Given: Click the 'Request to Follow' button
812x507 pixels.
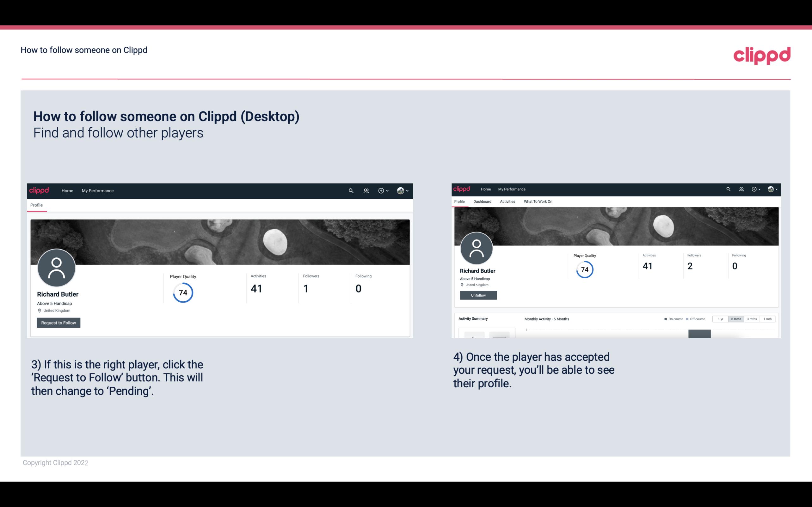Looking at the screenshot, I should point(58,323).
